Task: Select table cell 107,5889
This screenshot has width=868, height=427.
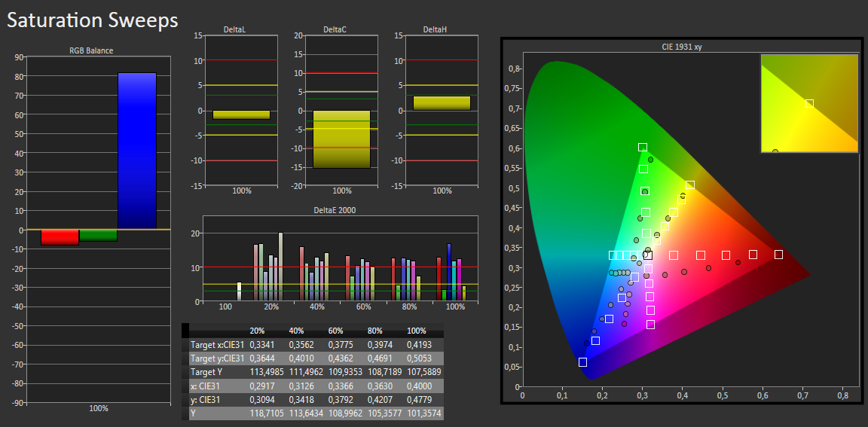Action: (424, 372)
